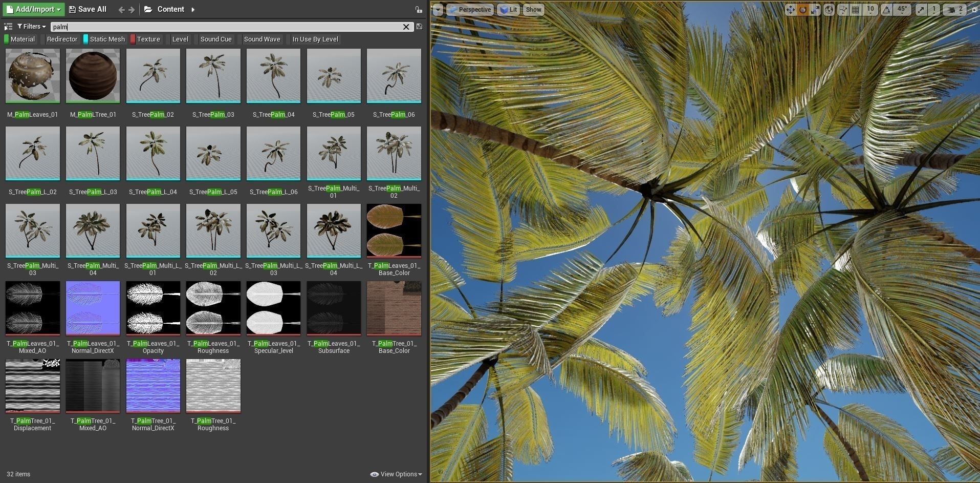Open the viewport options dropdown arrow
This screenshot has width=980, height=483.
click(x=438, y=9)
